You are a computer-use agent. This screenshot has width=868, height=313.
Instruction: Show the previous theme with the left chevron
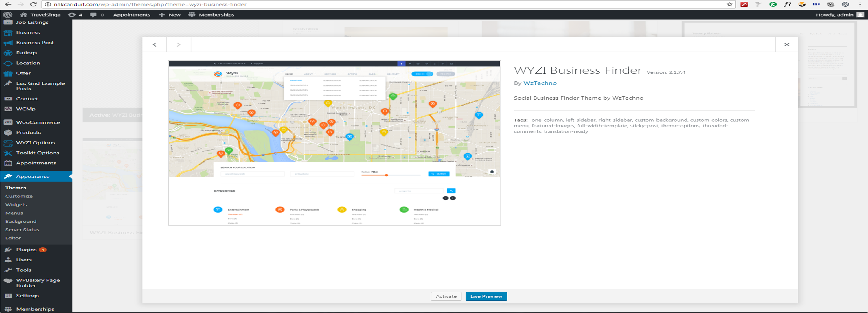[x=155, y=44]
